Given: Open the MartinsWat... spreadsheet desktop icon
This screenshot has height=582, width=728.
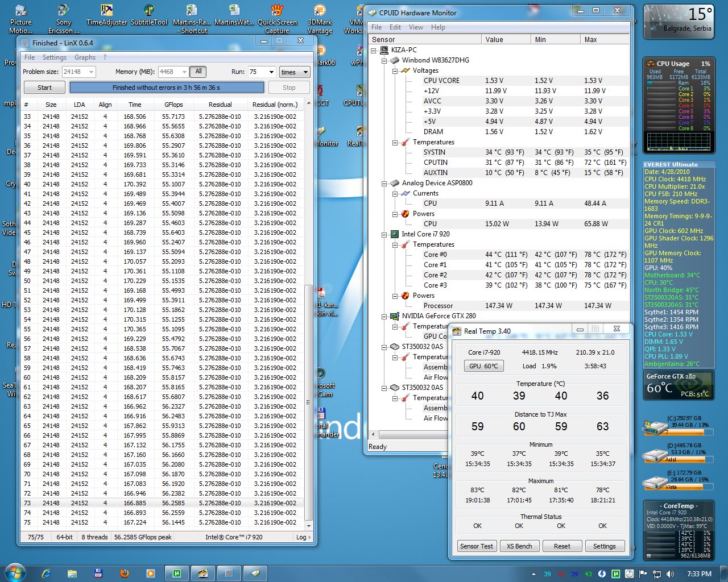Looking at the screenshot, I should click(234, 15).
